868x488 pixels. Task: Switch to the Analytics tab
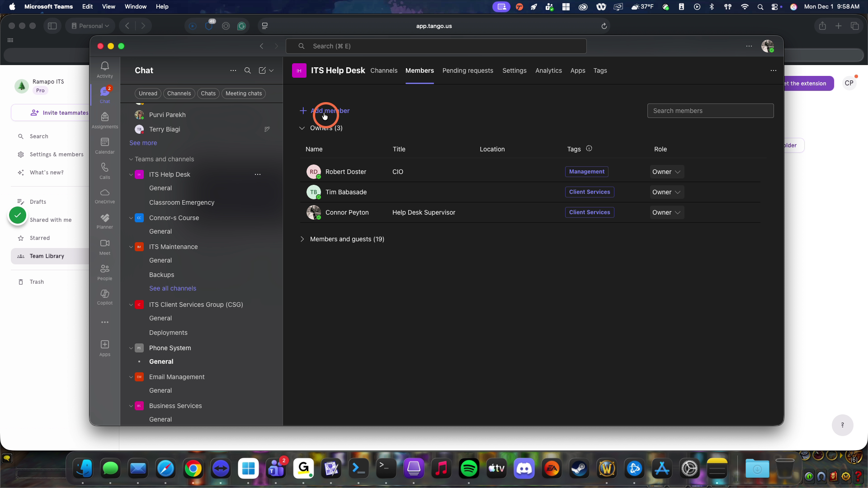(548, 70)
